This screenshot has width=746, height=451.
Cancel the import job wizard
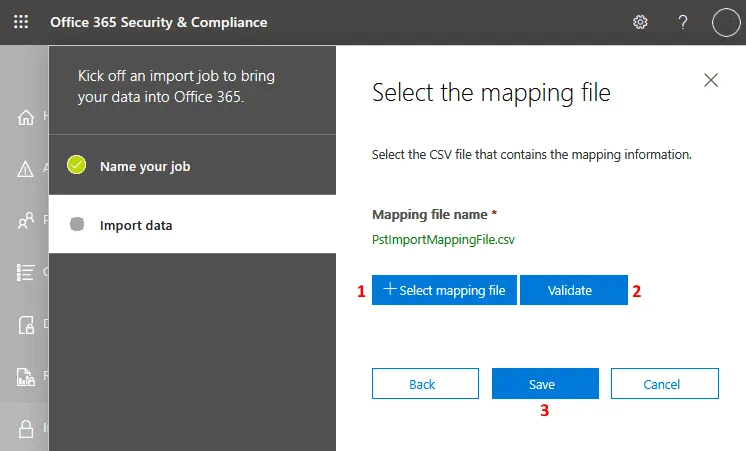tap(664, 384)
